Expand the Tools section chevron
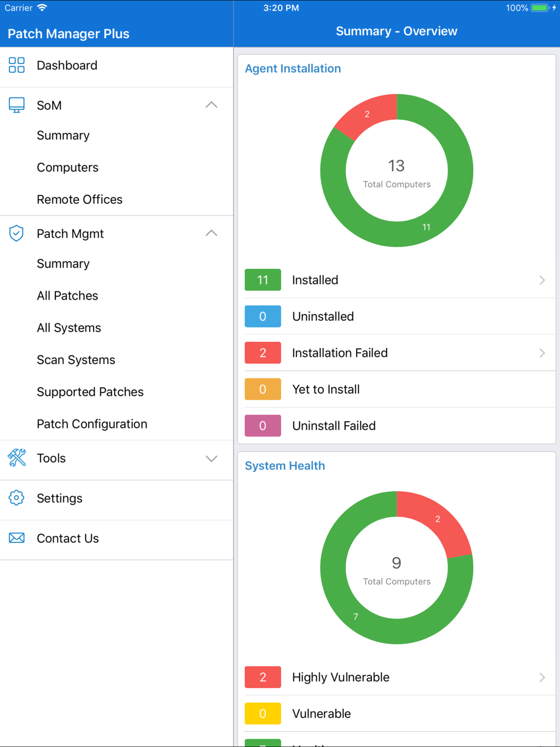The image size is (560, 747). click(211, 459)
